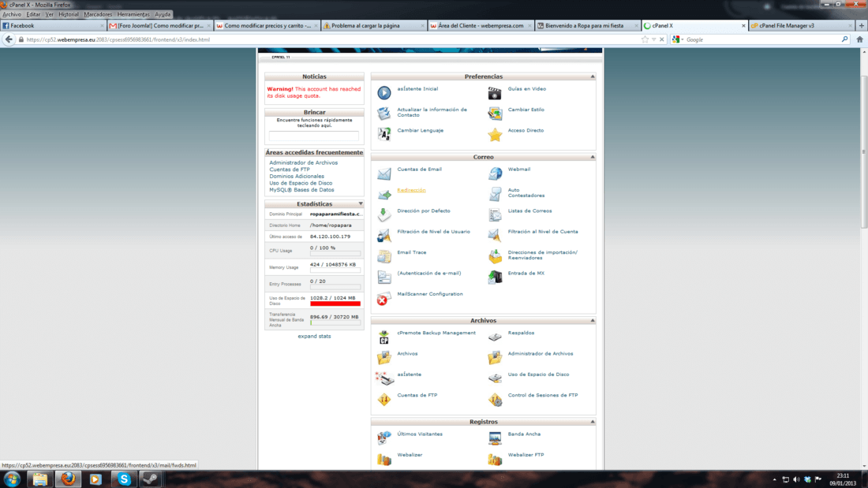Switch to Área del Cliente webempresa tab
The width and height of the screenshot is (868, 488).
click(x=481, y=25)
